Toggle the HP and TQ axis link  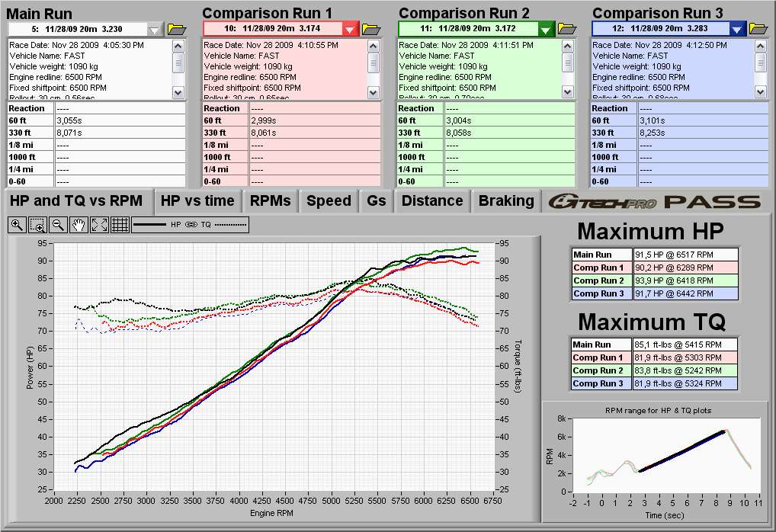point(190,225)
